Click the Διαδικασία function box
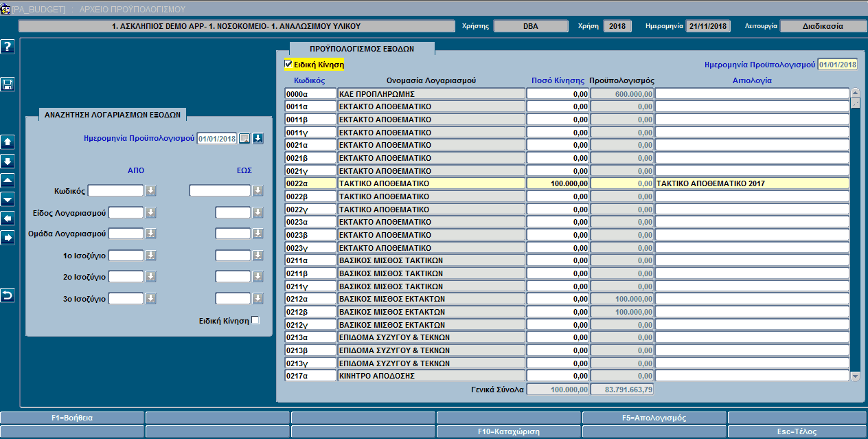The image size is (868, 439). [822, 26]
